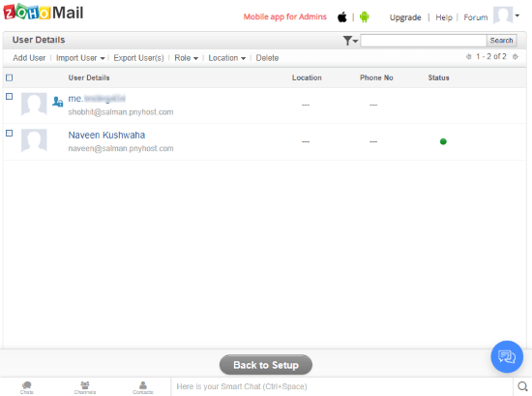
Task: Focus the user search input field
Action: coord(424,41)
